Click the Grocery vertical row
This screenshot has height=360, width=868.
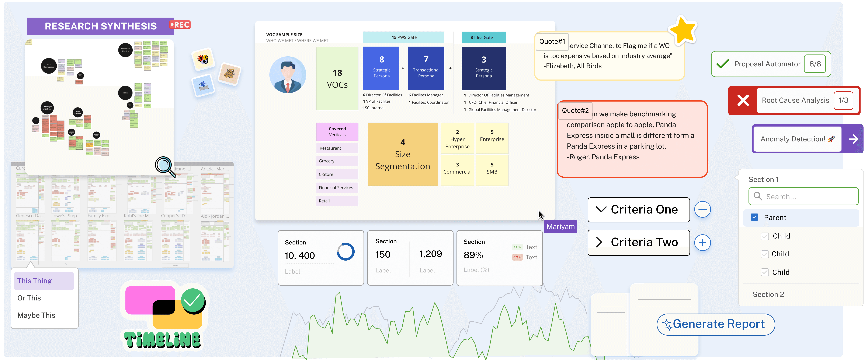click(337, 161)
